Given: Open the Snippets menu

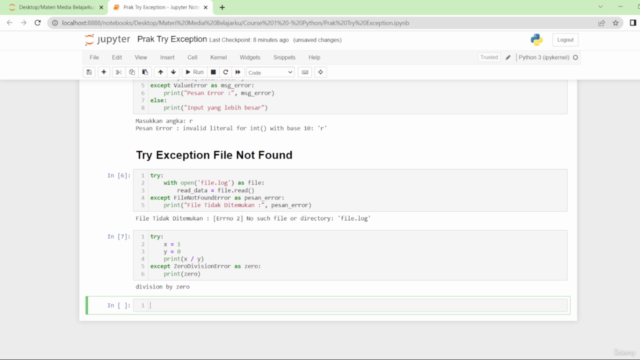Looking at the screenshot, I should pyautogui.click(x=284, y=58).
